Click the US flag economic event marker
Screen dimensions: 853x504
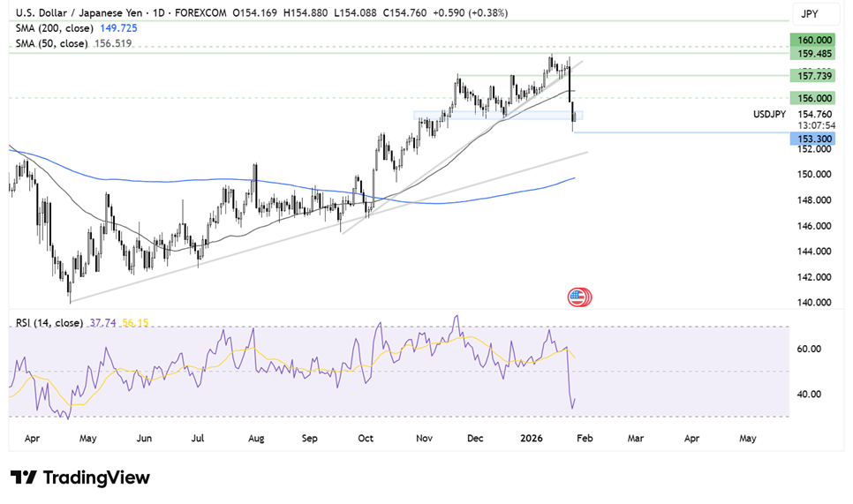580,297
